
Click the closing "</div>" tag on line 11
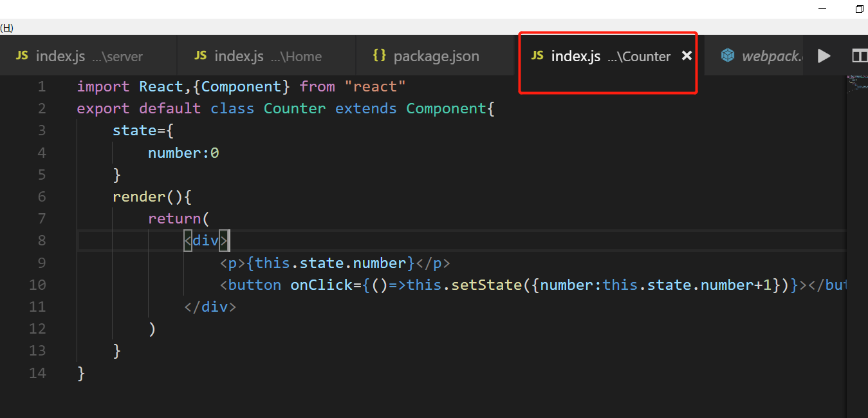point(210,307)
